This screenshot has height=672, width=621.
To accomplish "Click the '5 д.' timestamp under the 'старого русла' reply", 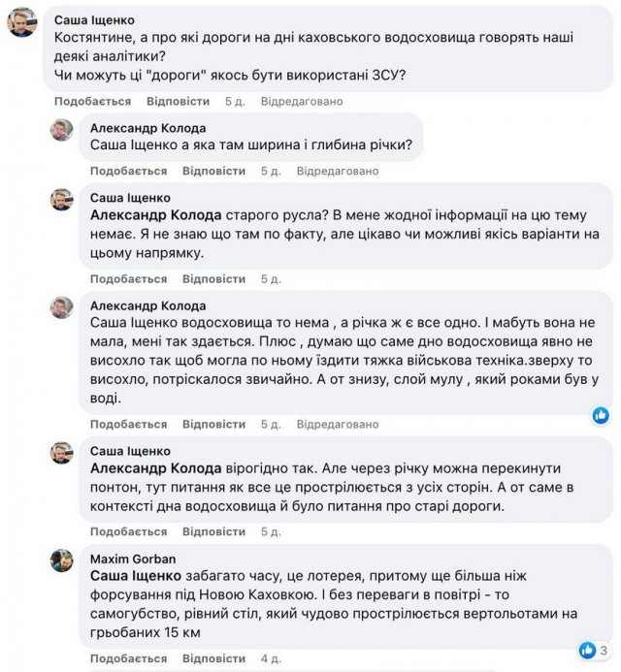I will [270, 279].
